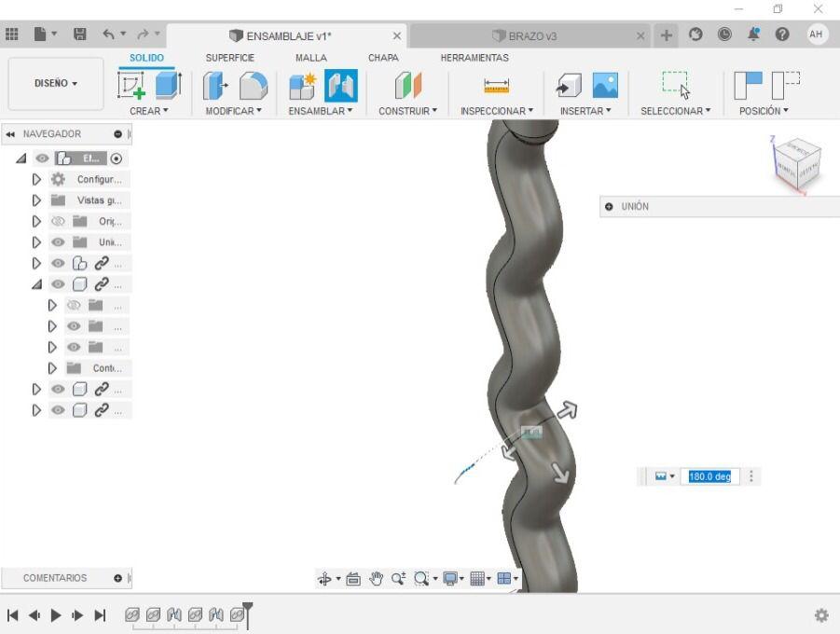840x634 pixels.
Task: Select the Measure tool
Action: [496, 86]
